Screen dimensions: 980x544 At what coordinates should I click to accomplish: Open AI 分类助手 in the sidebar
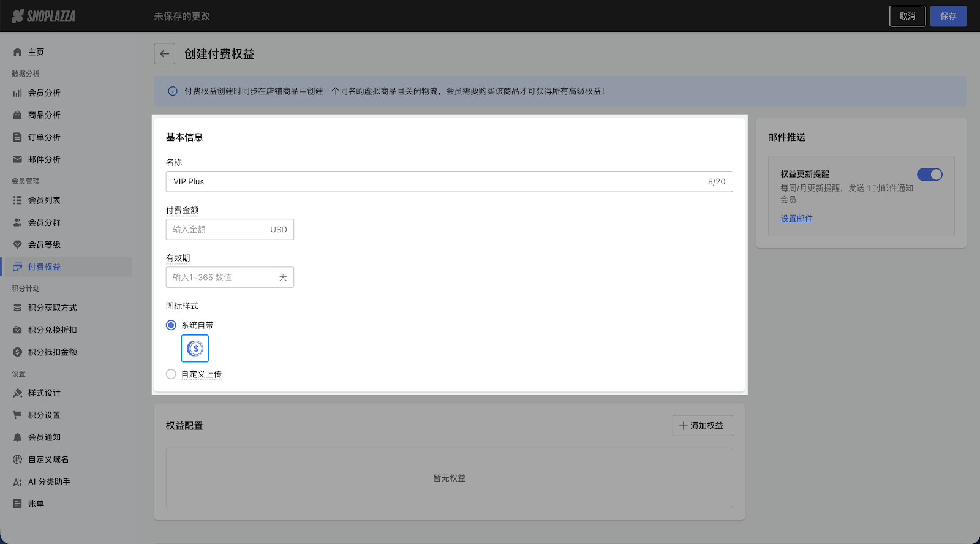tap(49, 482)
